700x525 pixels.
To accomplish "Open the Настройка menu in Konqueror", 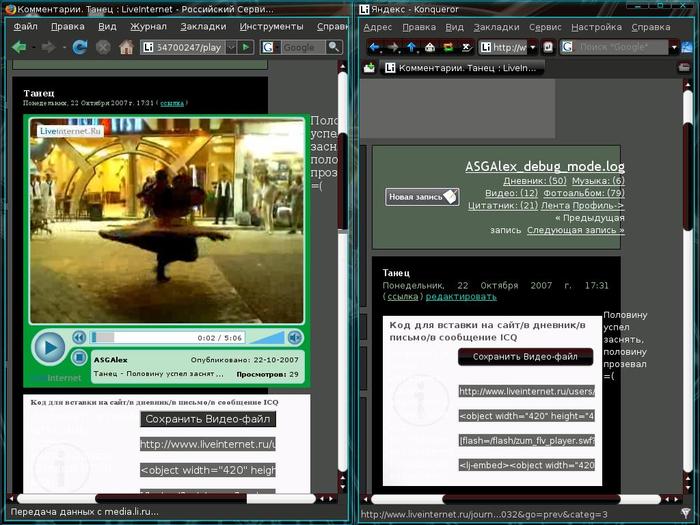I will tap(596, 27).
